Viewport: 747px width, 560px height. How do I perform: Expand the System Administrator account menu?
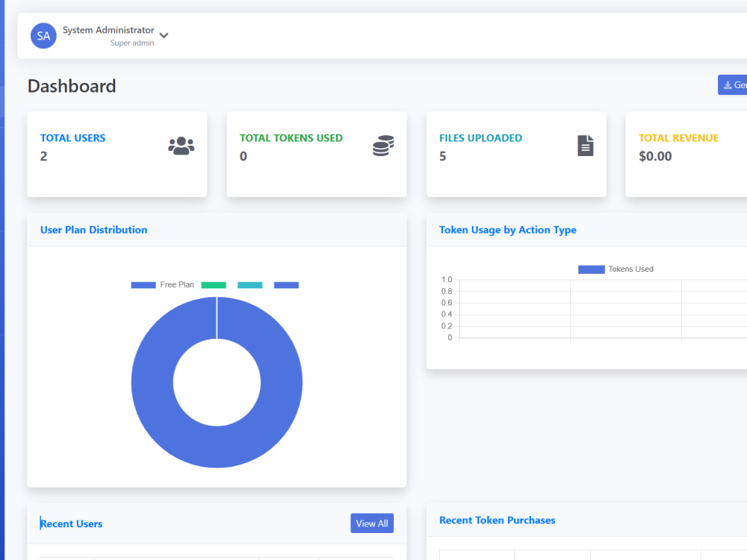pos(164,36)
